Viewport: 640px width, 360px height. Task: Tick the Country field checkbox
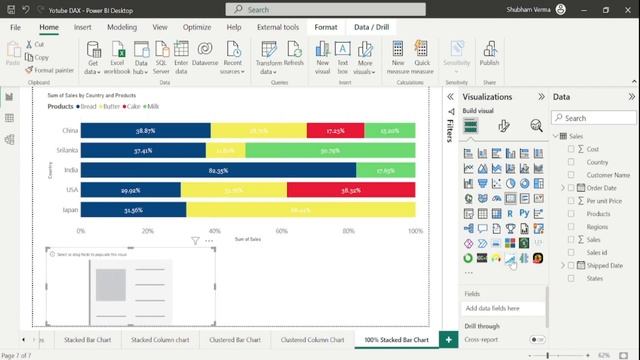click(571, 162)
